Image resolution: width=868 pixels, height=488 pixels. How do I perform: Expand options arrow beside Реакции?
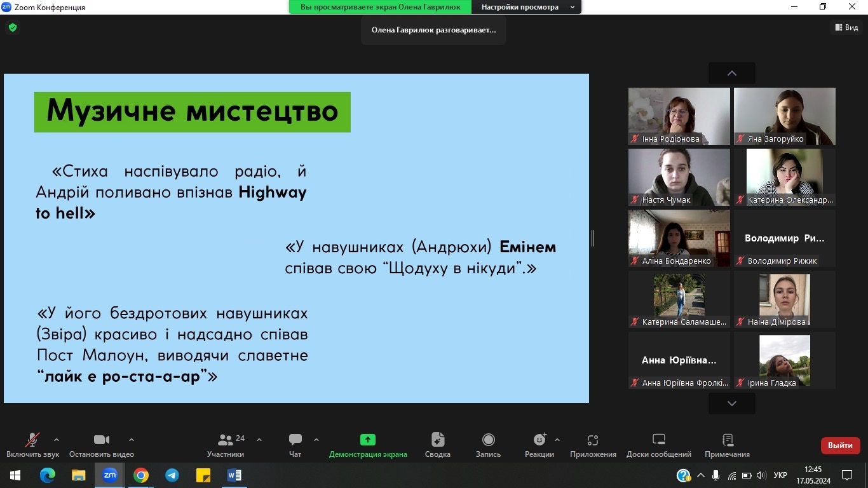point(557,439)
